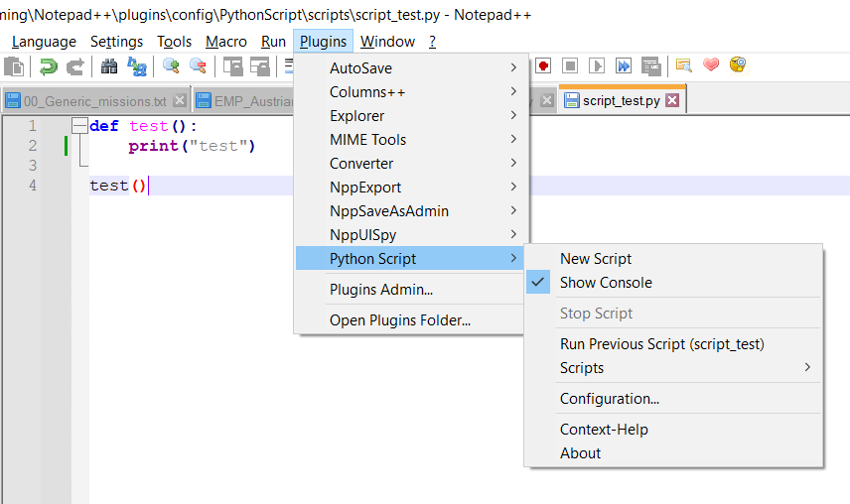Image resolution: width=850 pixels, height=504 pixels.
Task: Open the Window menu
Action: tap(387, 42)
